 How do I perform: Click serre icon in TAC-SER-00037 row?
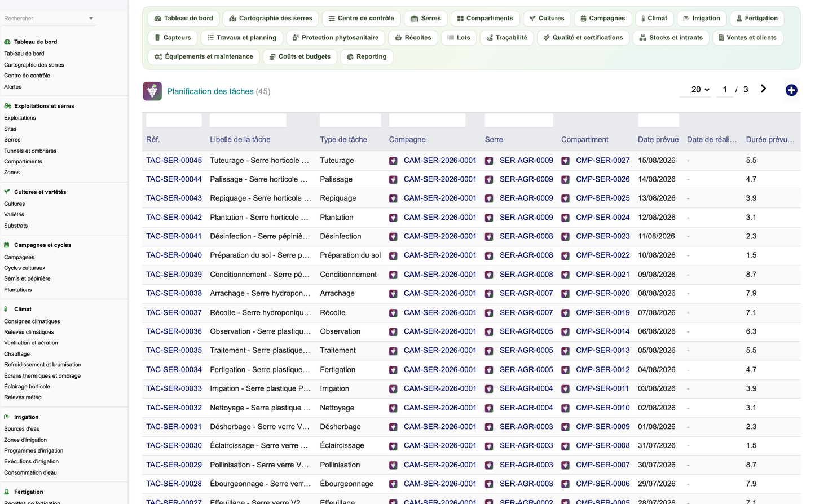(489, 313)
